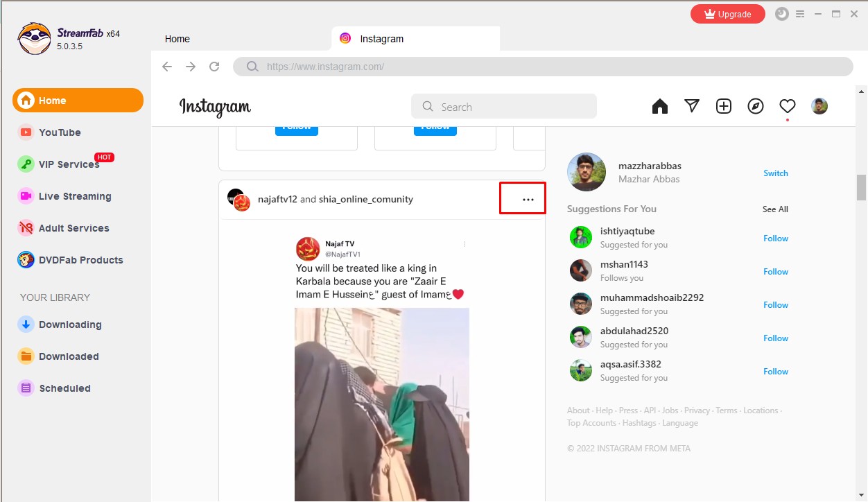This screenshot has height=502, width=868.
Task: Open Instagram direct messages icon
Action: coord(692,106)
